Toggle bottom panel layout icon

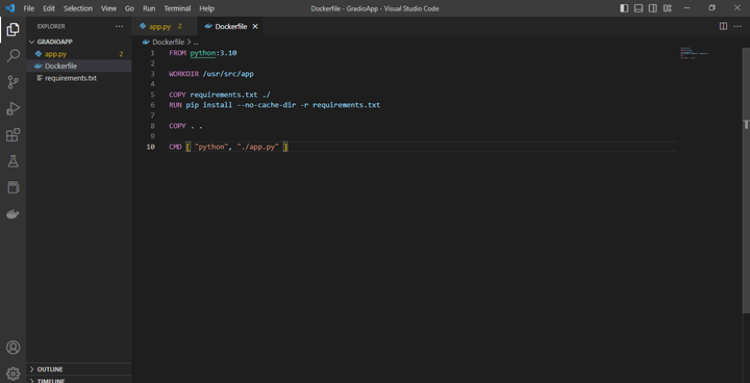pyautogui.click(x=639, y=8)
